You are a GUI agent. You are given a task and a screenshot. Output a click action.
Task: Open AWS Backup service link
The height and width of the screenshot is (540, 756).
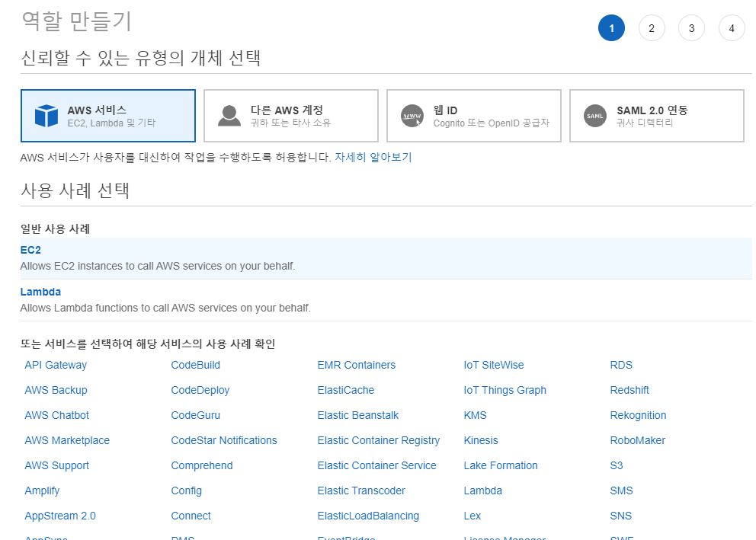tap(56, 390)
